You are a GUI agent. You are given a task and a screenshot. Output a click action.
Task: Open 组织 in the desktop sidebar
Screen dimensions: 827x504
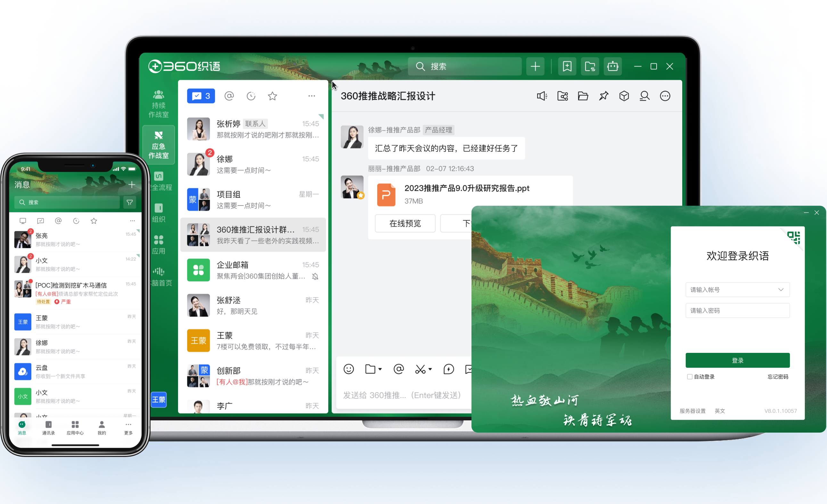tap(159, 212)
